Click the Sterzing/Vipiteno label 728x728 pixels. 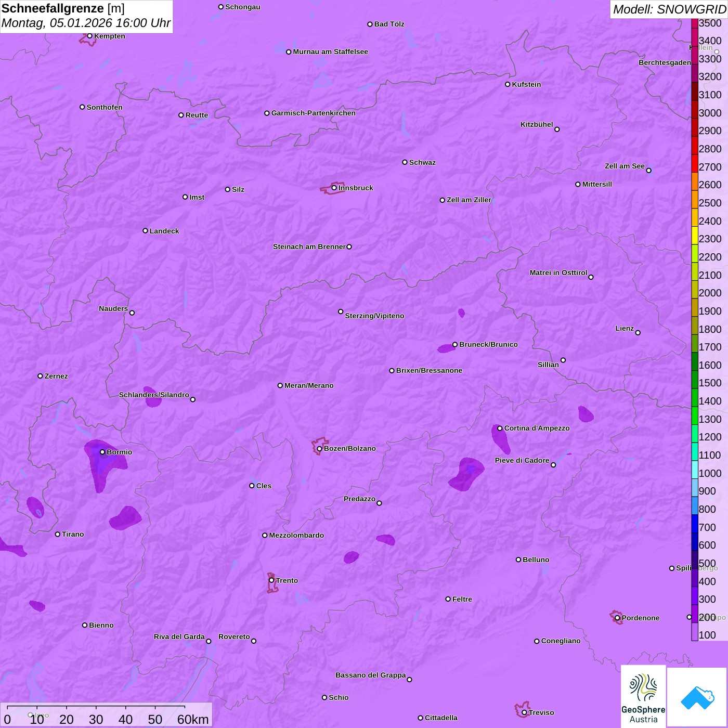click(374, 316)
